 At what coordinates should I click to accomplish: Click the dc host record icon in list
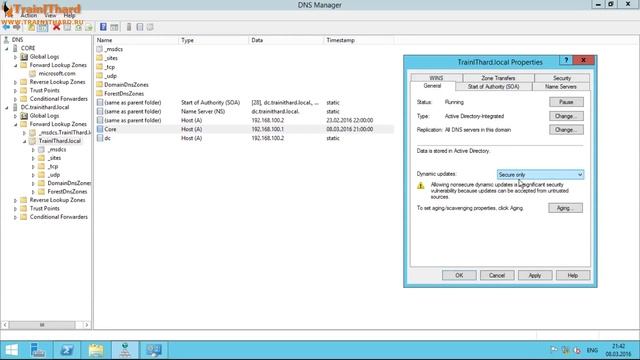click(100, 138)
